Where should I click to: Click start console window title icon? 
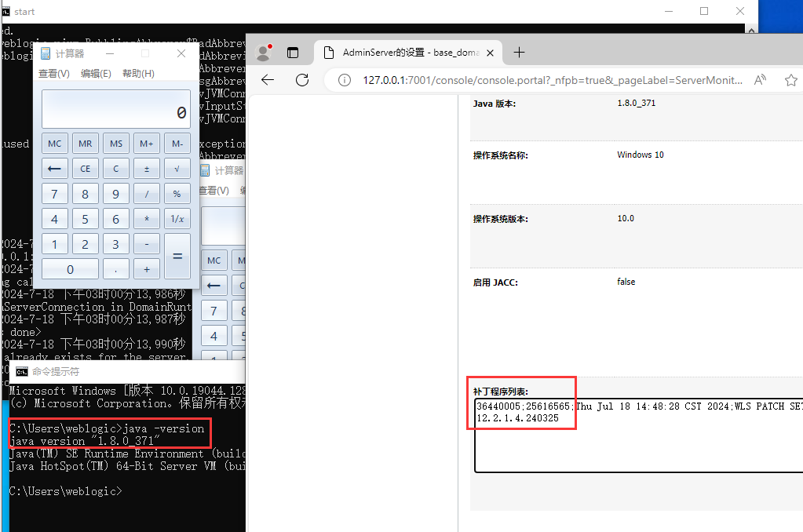click(x=5, y=11)
